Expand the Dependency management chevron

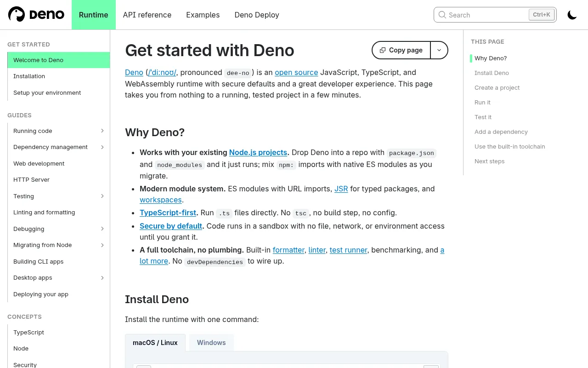[102, 147]
